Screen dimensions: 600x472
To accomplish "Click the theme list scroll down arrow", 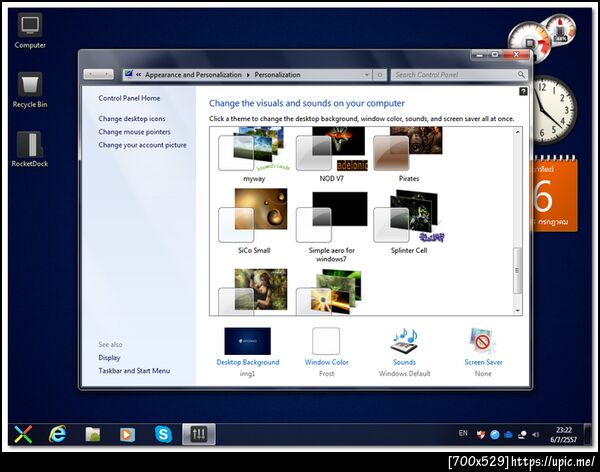I will point(517,311).
